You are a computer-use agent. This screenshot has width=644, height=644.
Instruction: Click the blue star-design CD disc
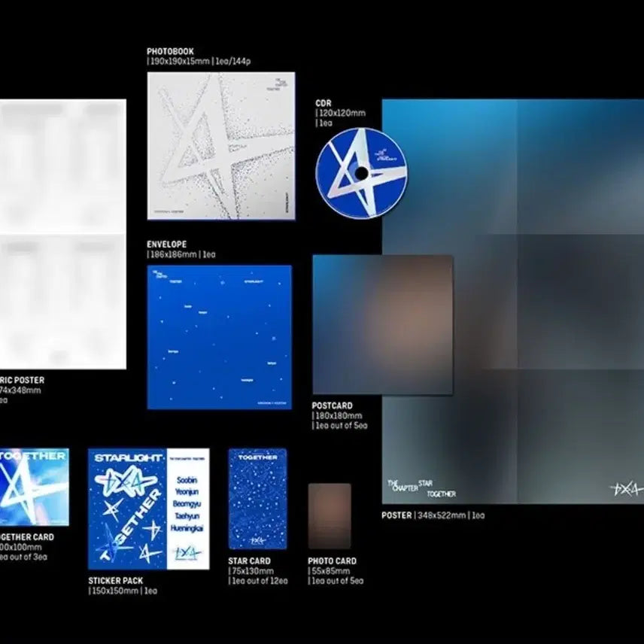click(x=361, y=173)
